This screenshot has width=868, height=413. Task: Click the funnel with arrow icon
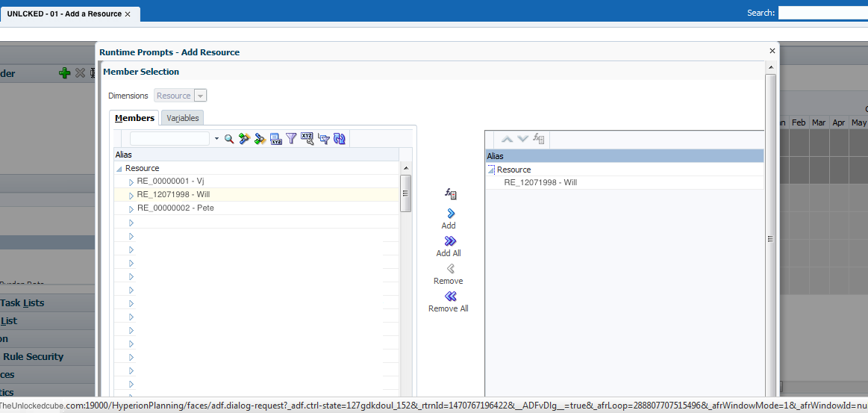coord(324,139)
